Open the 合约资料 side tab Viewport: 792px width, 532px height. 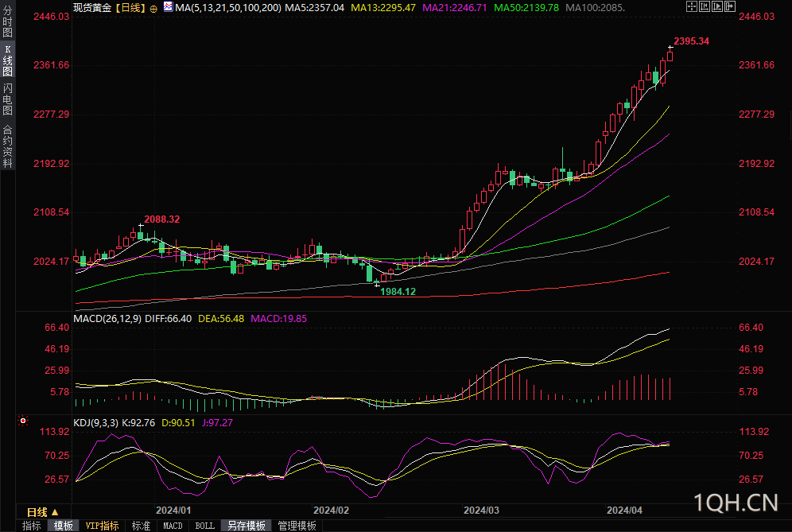coord(8,146)
